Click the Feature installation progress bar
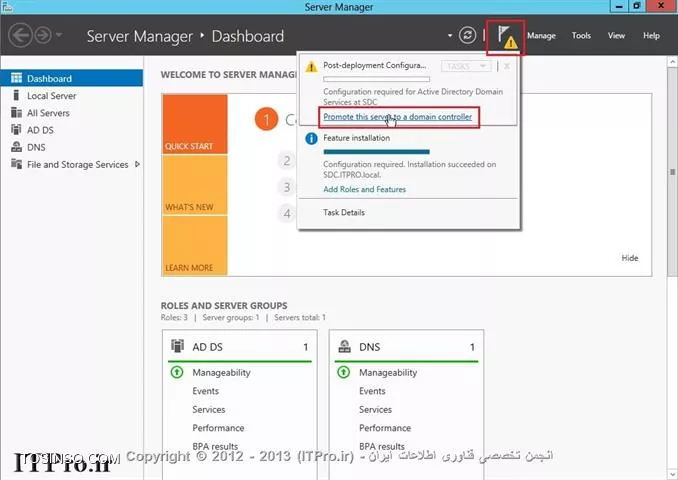 coord(377,152)
